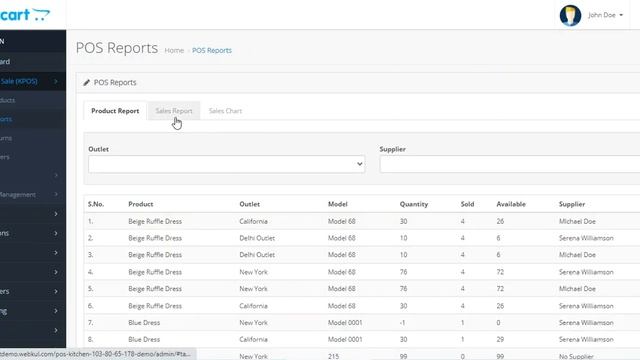This screenshot has height=360, width=640.
Task: Click the Product column header
Action: tap(141, 204)
